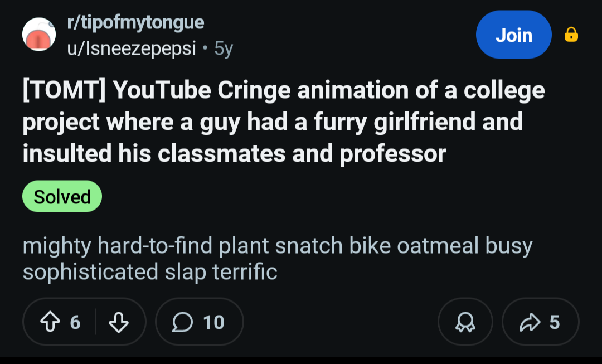Give an award using the award icon
The width and height of the screenshot is (602, 364).
click(465, 322)
